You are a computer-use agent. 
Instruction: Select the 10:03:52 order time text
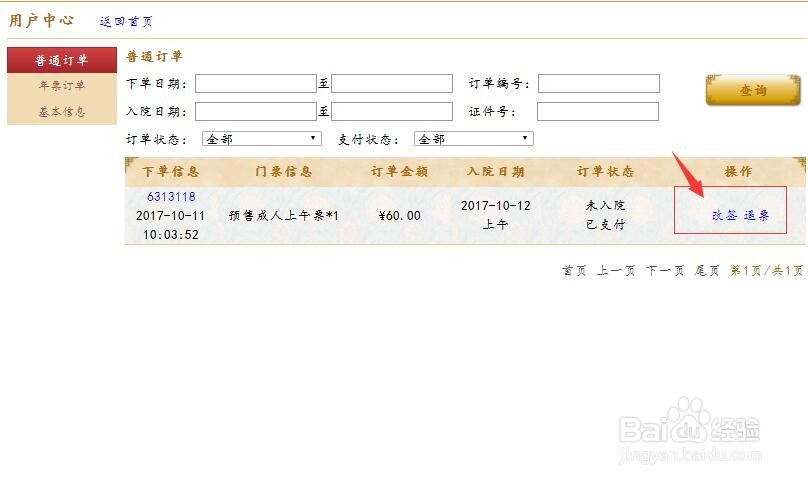tap(171, 235)
